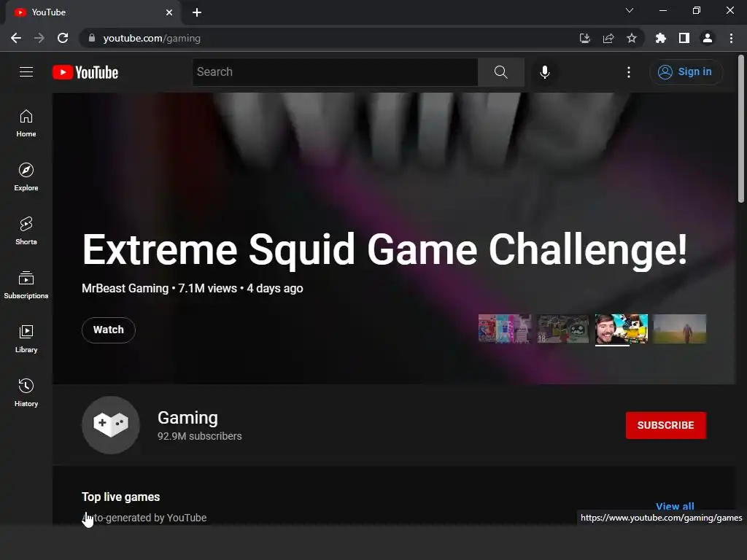Open Explore in the sidebar

coord(26,177)
